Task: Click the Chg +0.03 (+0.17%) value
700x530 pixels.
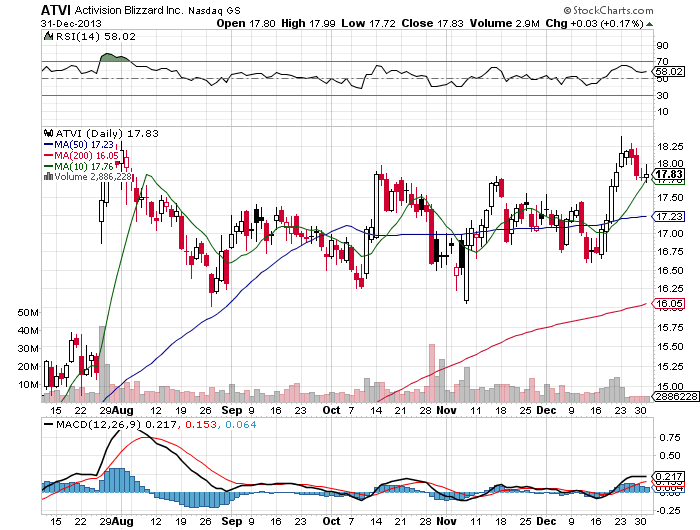Action: click(x=594, y=23)
